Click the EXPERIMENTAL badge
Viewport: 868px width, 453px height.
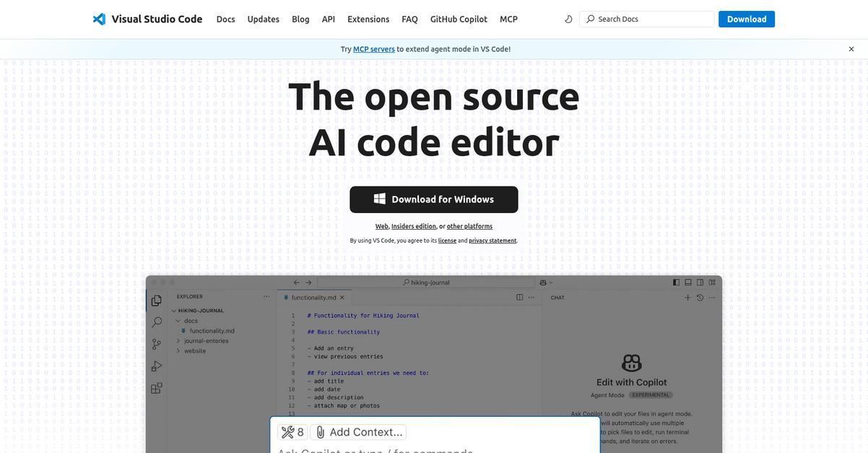tap(651, 395)
